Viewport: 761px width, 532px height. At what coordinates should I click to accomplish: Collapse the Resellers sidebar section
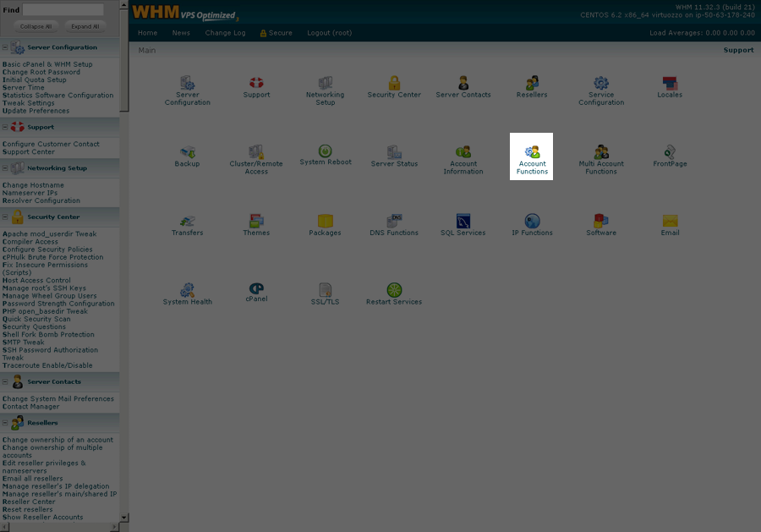click(x=5, y=423)
